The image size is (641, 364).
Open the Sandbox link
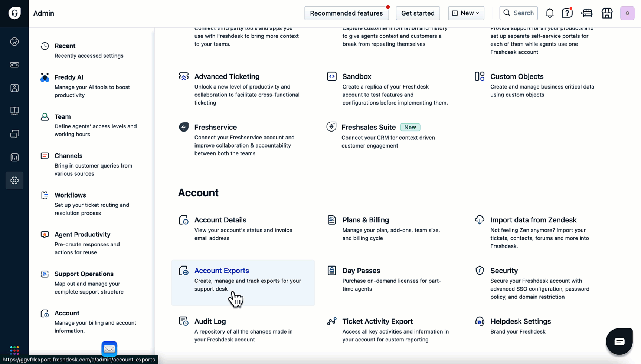click(x=357, y=76)
